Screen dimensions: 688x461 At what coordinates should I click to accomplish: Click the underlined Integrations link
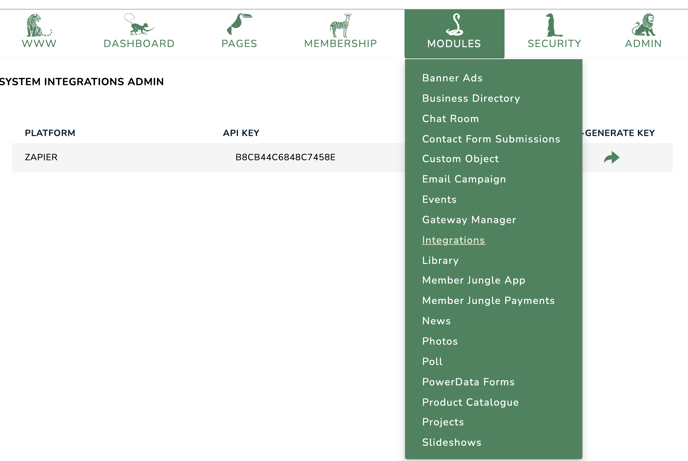tap(453, 240)
